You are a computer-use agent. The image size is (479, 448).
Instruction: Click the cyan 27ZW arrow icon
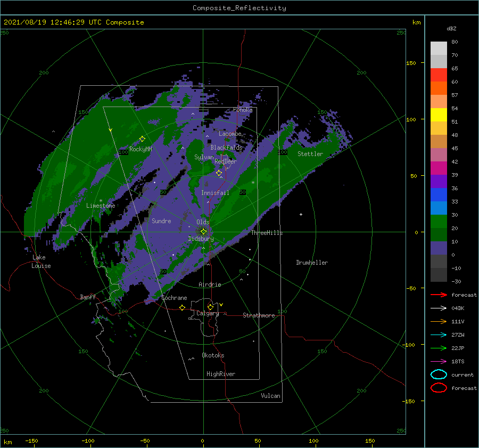[x=439, y=335]
